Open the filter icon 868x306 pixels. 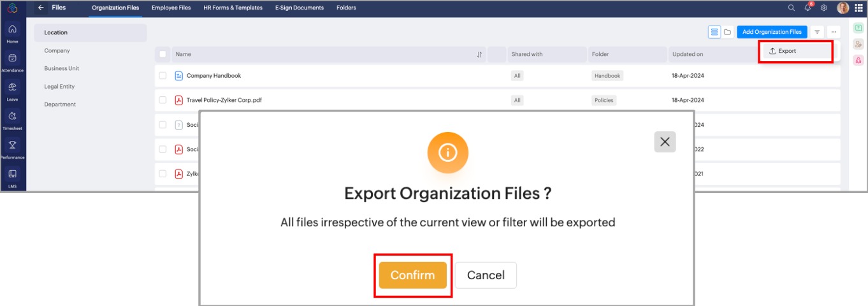point(817,32)
